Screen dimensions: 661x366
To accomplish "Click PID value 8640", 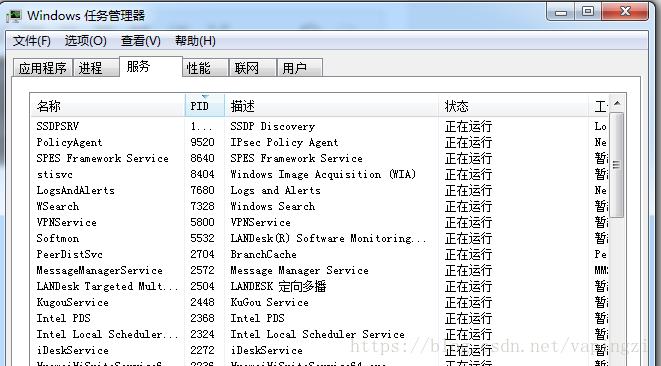I will pyautogui.click(x=202, y=159).
